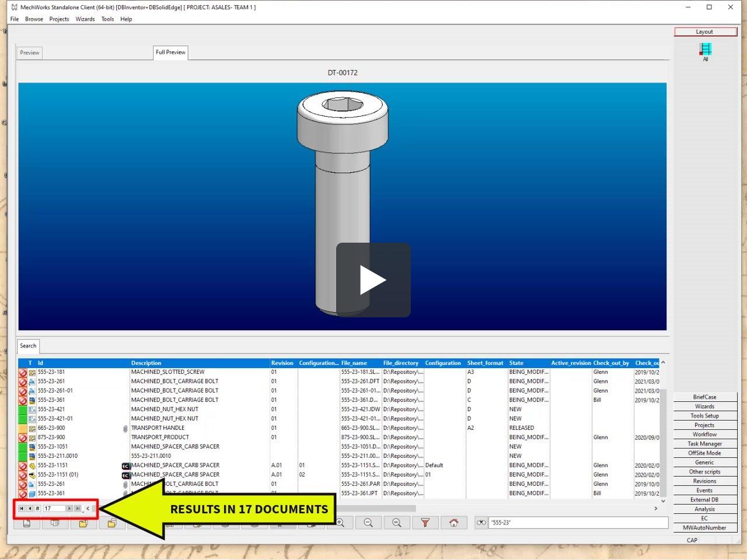Open the Wizards menu
747x560 pixels.
(85, 19)
